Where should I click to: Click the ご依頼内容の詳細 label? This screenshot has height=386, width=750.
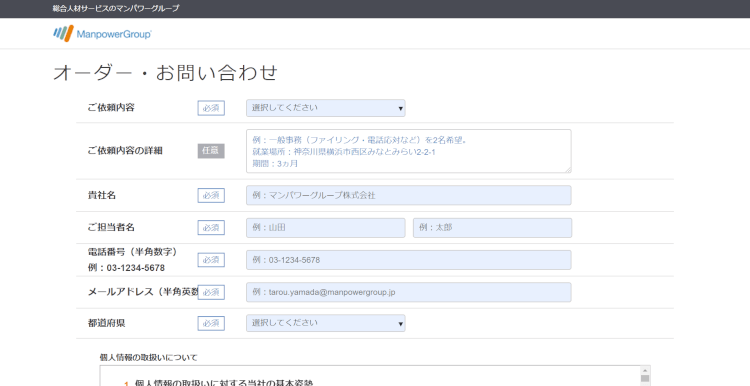pos(125,151)
